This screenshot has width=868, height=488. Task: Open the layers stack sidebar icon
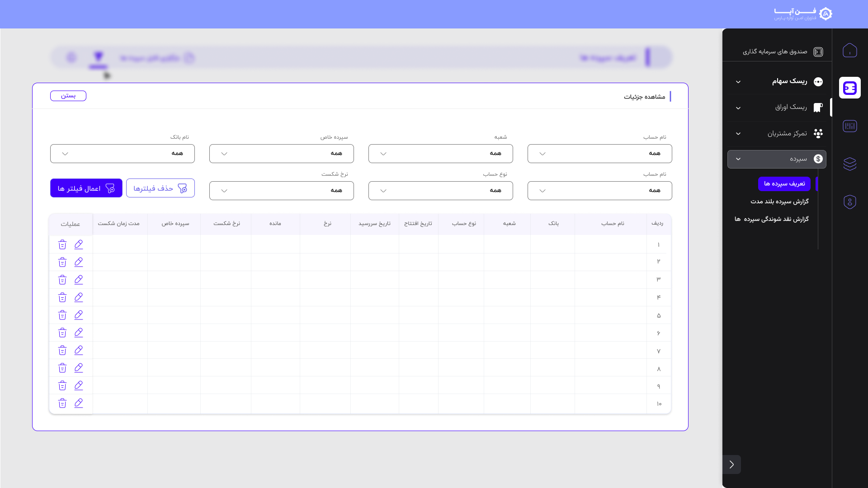[849, 164]
